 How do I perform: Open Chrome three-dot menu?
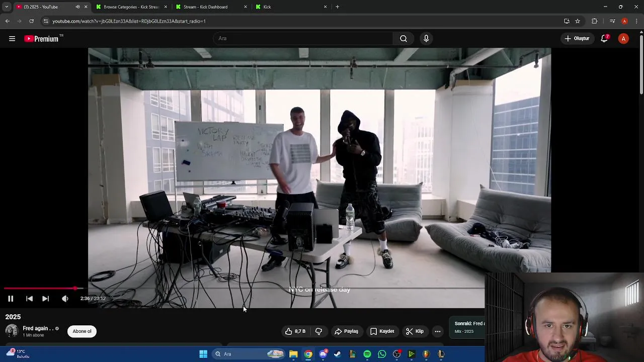pos(637,21)
